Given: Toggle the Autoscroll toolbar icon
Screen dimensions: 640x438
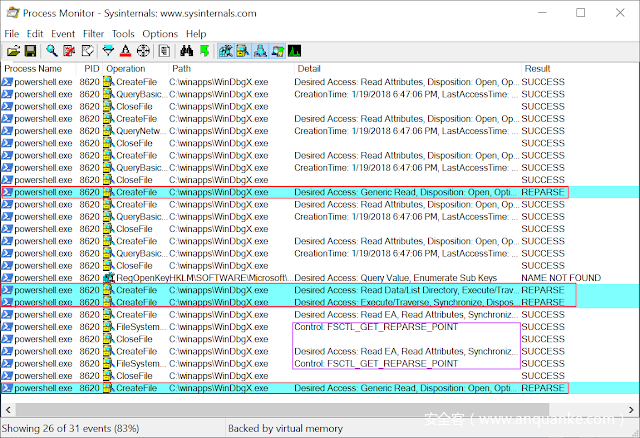Looking at the screenshot, I should [x=69, y=51].
